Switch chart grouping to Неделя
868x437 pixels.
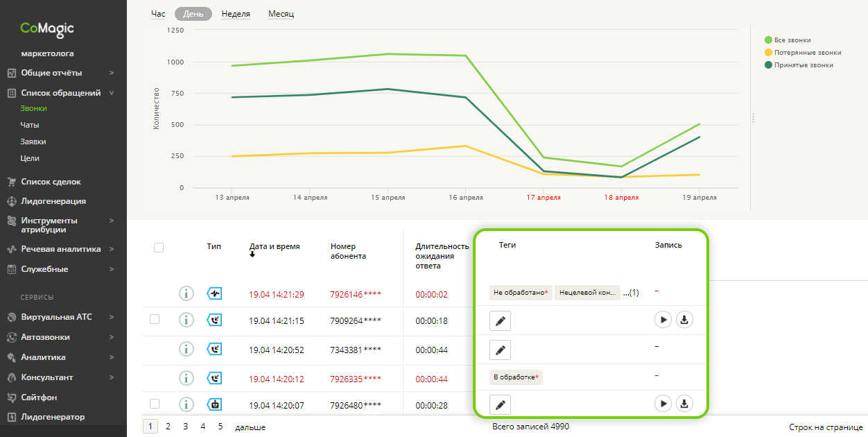[x=236, y=14]
